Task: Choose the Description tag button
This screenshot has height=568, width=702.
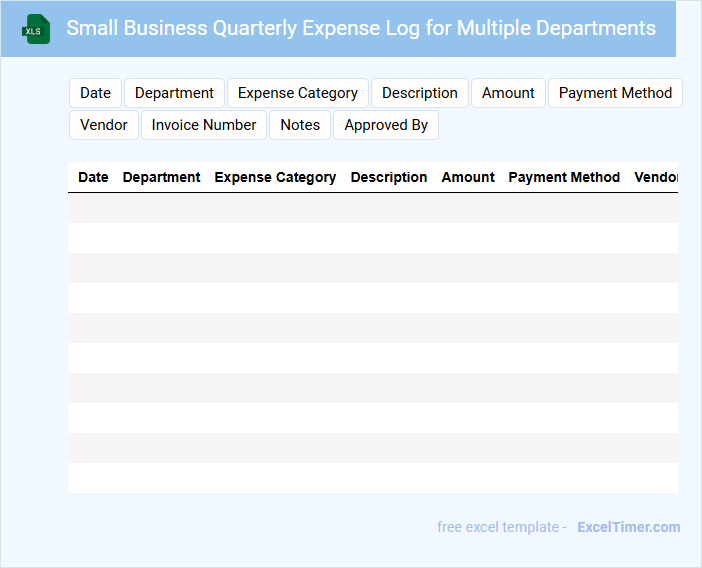Action: point(419,93)
